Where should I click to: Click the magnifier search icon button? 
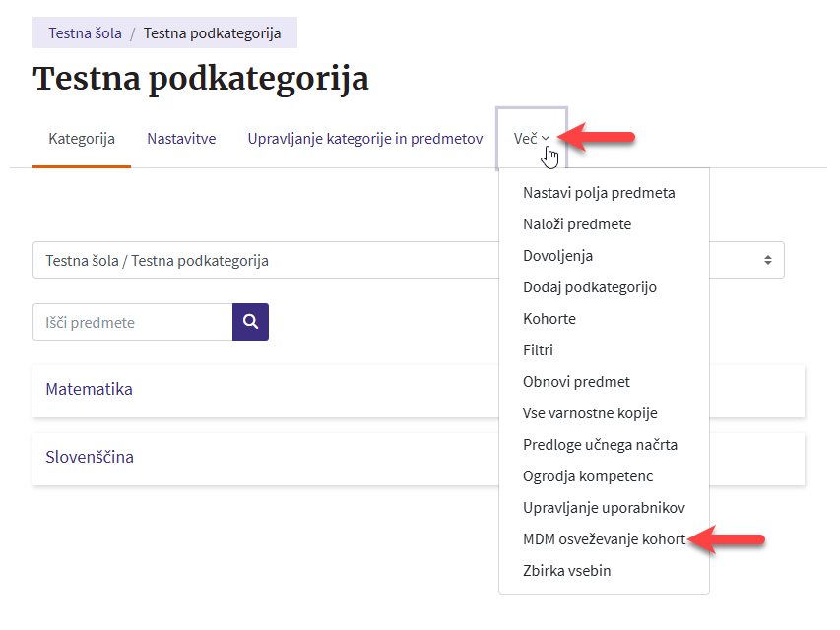pos(250,322)
